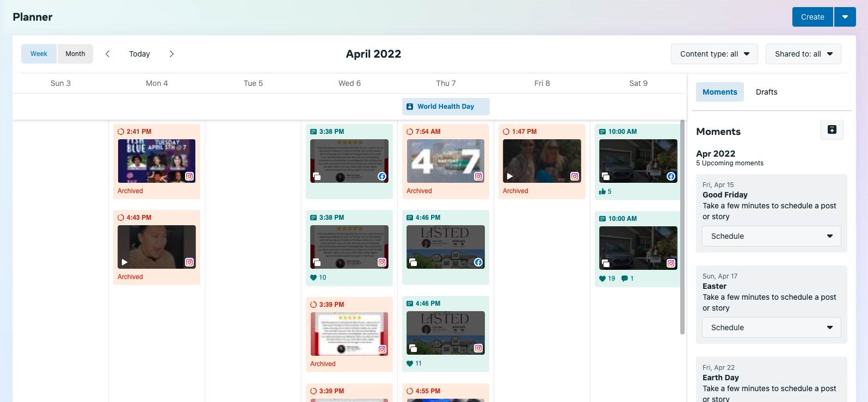Open the Thu 4:46 PM Listed Facebook thumbnail
The width and height of the screenshot is (868, 402).
445,246
